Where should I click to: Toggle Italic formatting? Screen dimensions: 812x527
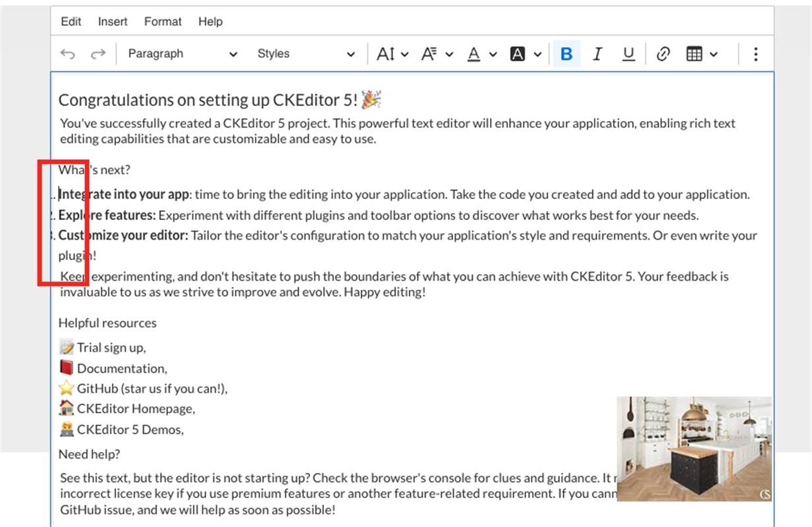pyautogui.click(x=597, y=54)
